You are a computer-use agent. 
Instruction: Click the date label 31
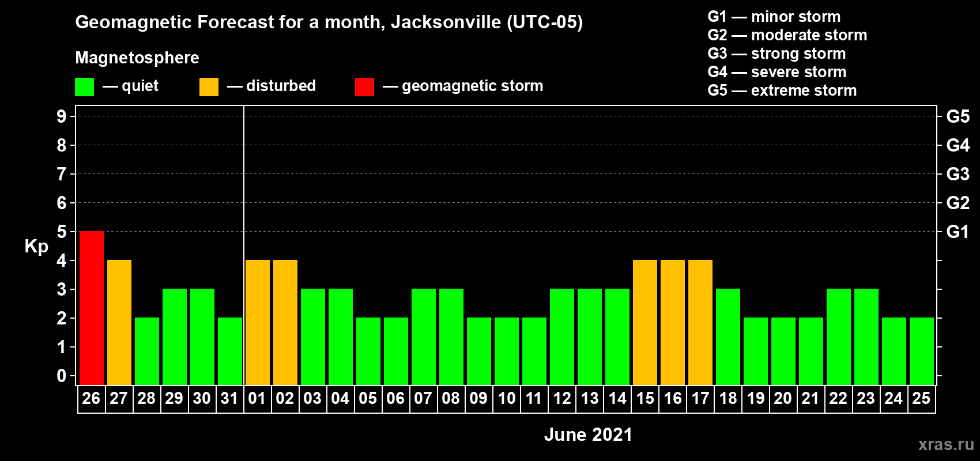pyautogui.click(x=229, y=398)
